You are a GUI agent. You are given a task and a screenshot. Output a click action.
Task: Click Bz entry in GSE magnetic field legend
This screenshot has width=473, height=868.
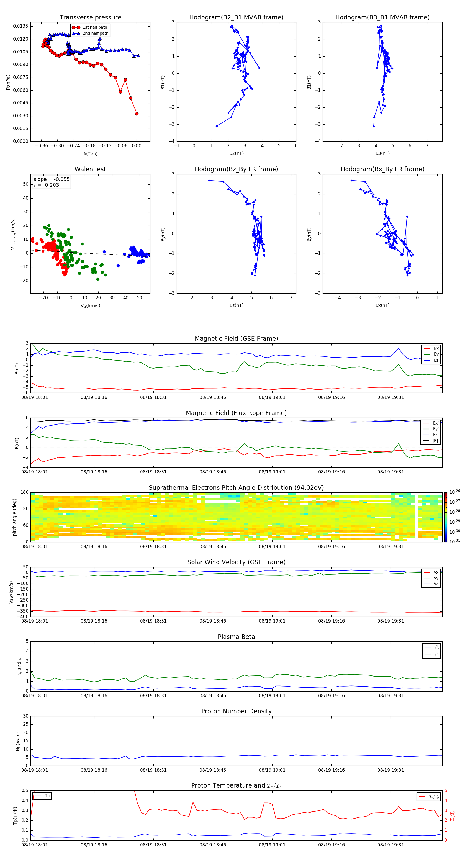coord(431,360)
